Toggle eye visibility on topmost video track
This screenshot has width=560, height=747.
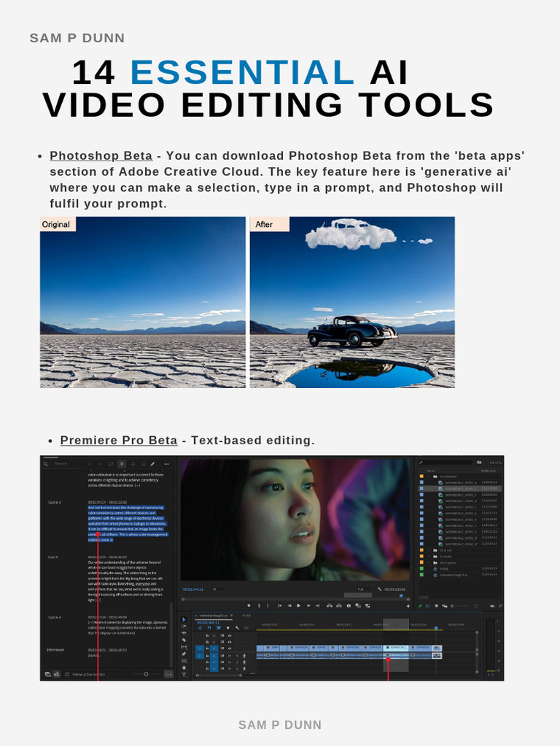(230, 635)
